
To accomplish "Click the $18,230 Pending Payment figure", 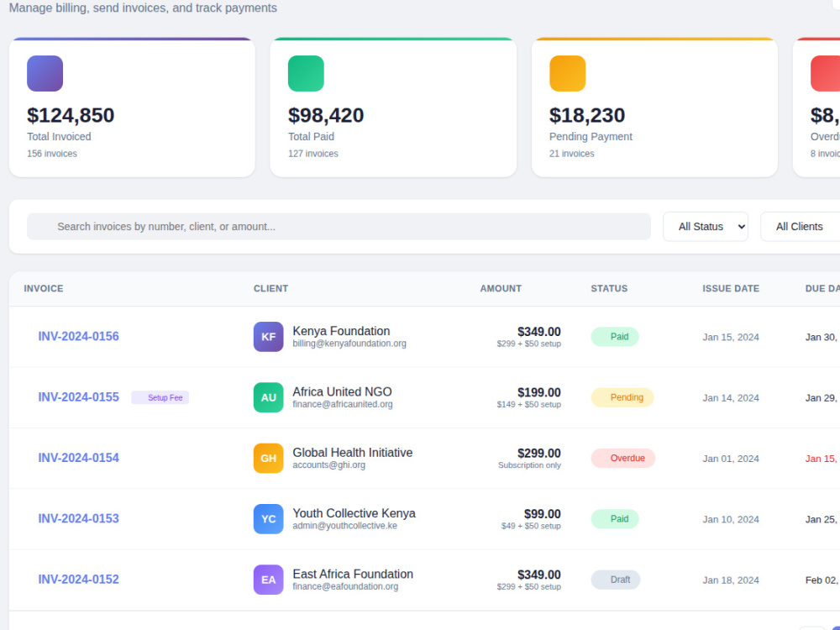I will point(587,115).
